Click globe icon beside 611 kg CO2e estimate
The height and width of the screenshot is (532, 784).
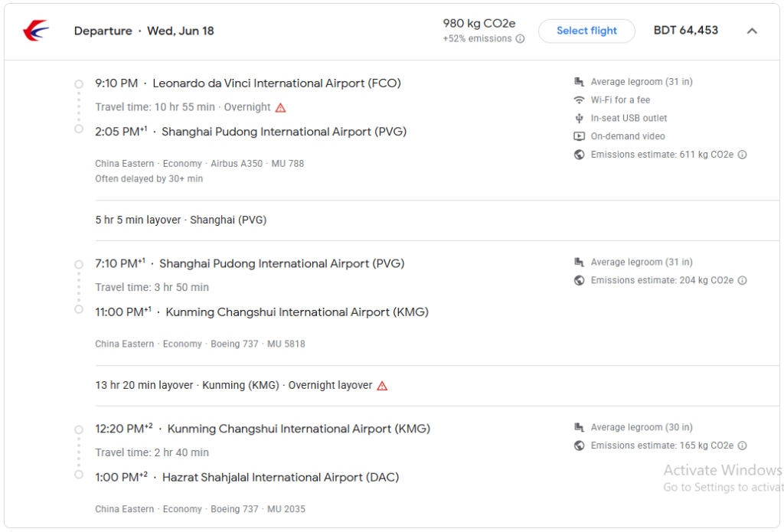[x=579, y=155]
